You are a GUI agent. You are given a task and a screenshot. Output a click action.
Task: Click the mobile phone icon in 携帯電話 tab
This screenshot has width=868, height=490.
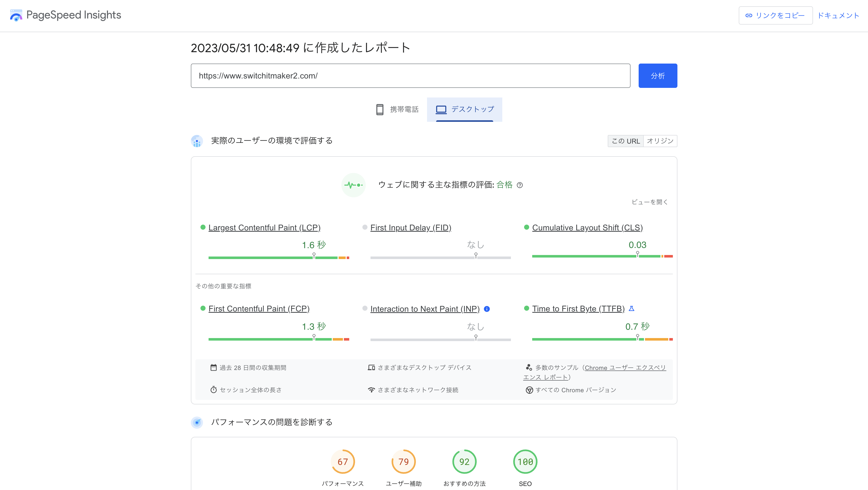click(380, 109)
